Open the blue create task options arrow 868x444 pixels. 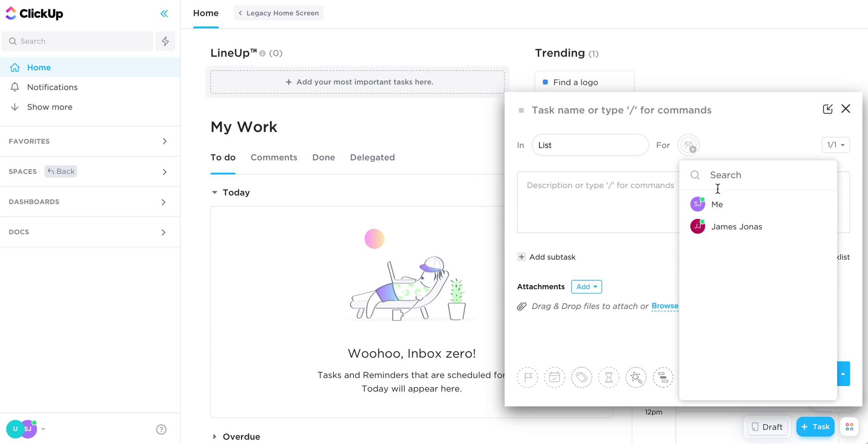click(x=844, y=373)
